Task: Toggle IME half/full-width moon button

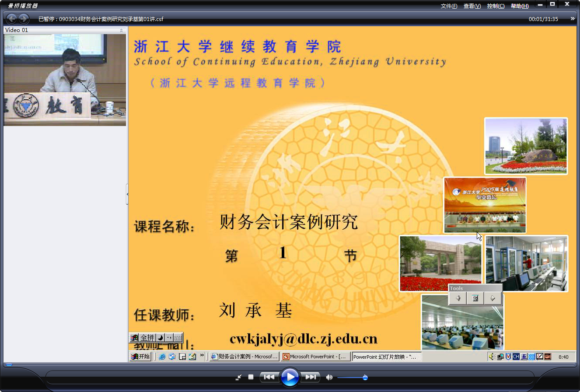Action: (160, 338)
